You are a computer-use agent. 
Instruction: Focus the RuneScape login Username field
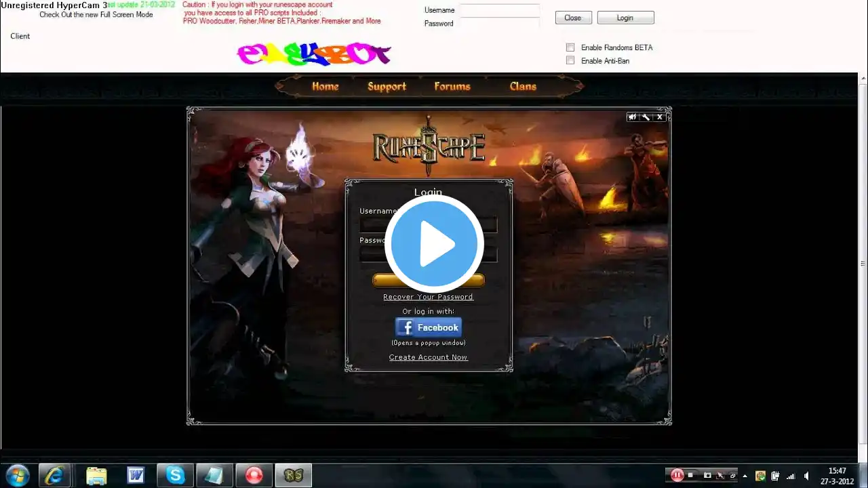[428, 224]
